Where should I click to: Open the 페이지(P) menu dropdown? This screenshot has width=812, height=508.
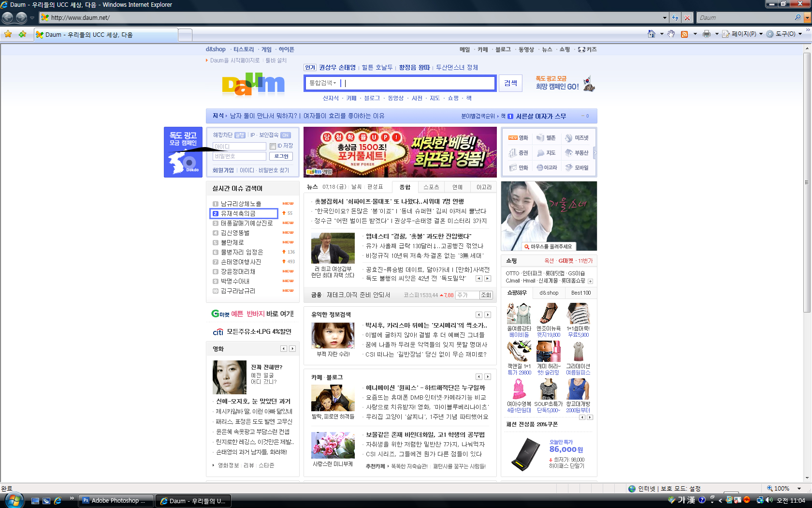tap(761, 34)
